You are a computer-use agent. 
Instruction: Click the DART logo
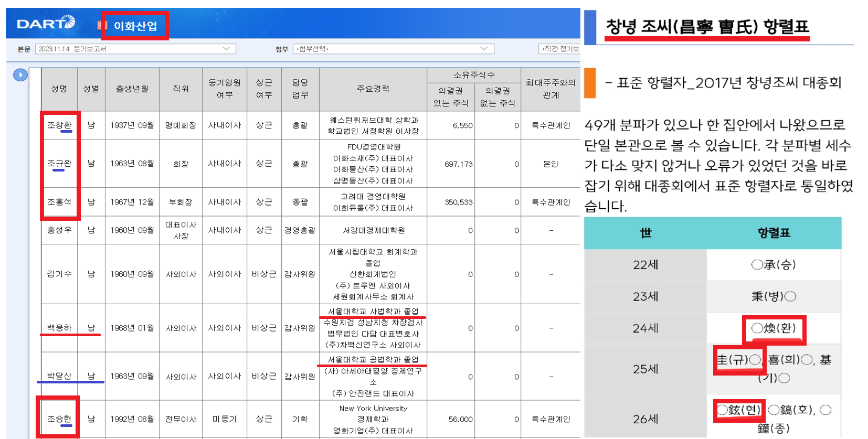(46, 23)
